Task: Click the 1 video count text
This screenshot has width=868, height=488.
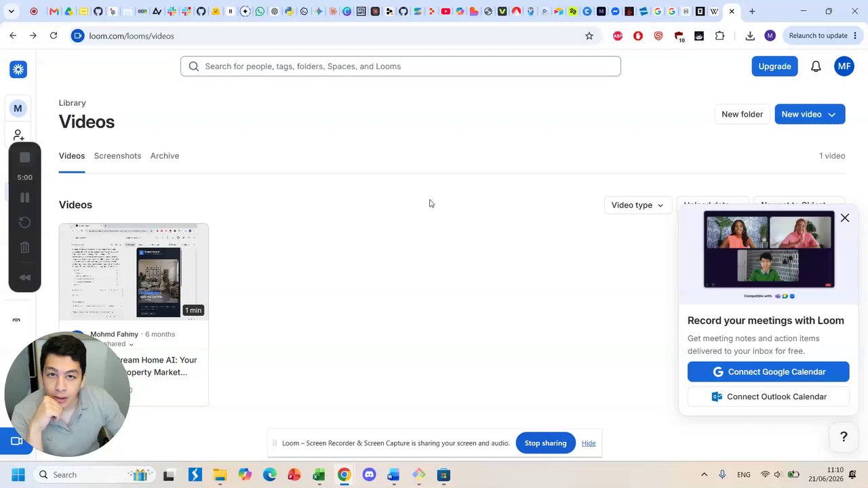Action: 832,156
